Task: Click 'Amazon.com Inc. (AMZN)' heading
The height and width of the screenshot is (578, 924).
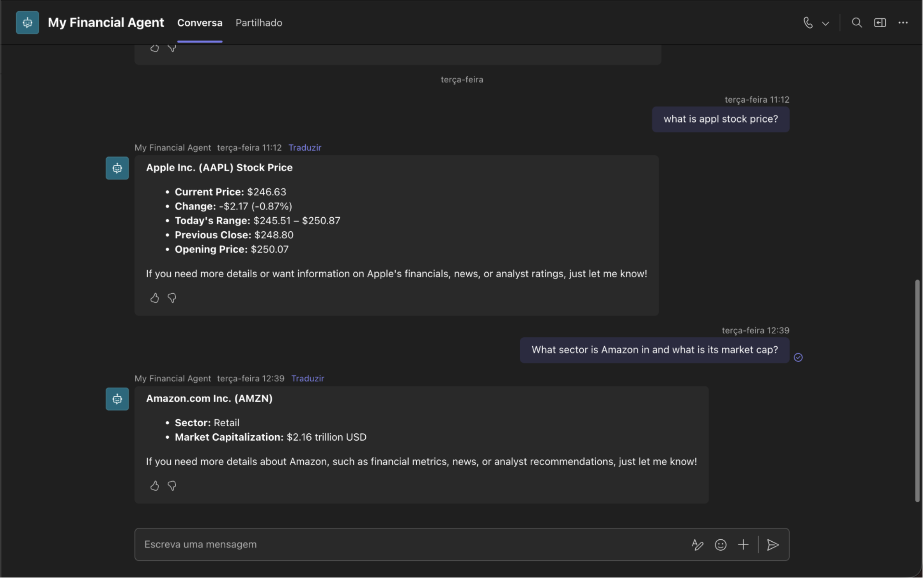Action: coord(209,399)
